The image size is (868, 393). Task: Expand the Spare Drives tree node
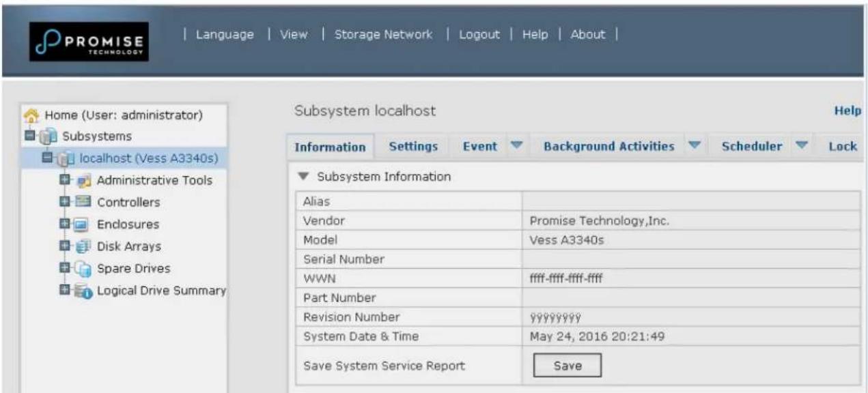[x=66, y=268]
